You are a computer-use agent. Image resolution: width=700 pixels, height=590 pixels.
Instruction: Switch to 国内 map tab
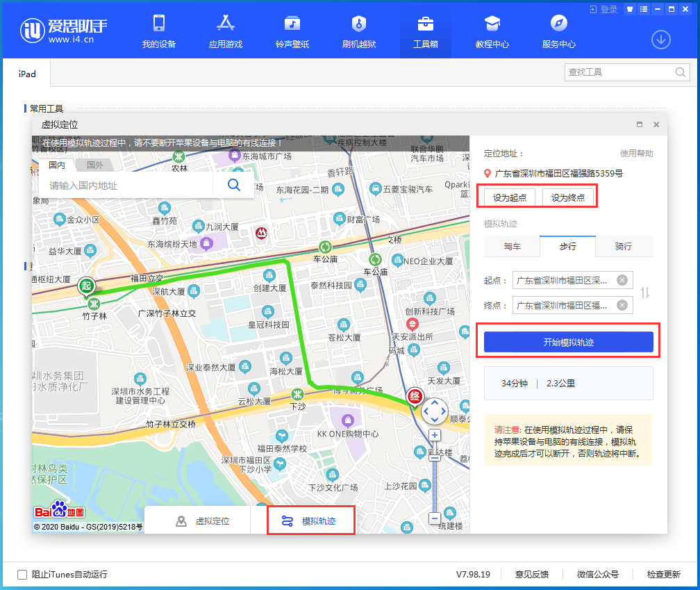coord(57,165)
